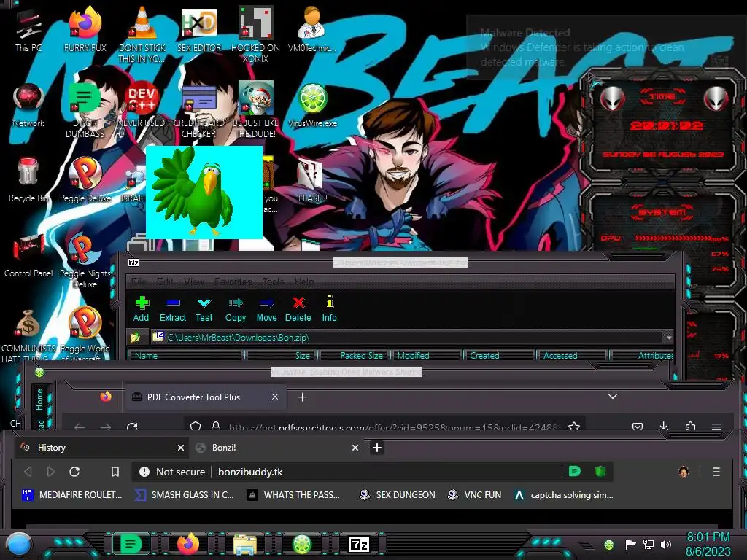This screenshot has height=560, width=747.
Task: Click the Brave Shields green icon
Action: click(x=600, y=472)
